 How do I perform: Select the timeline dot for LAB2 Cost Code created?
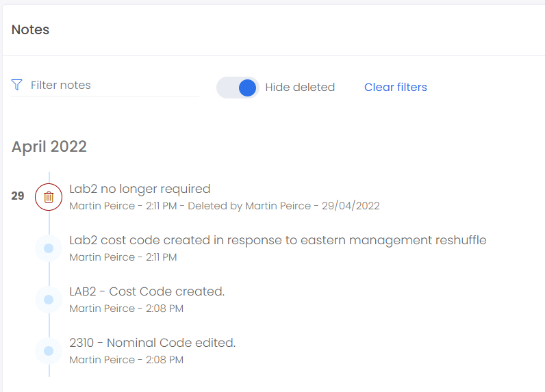(49, 300)
